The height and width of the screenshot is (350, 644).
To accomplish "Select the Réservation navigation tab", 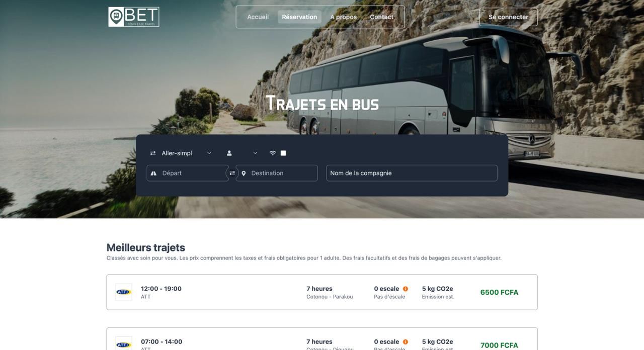I will [x=299, y=17].
